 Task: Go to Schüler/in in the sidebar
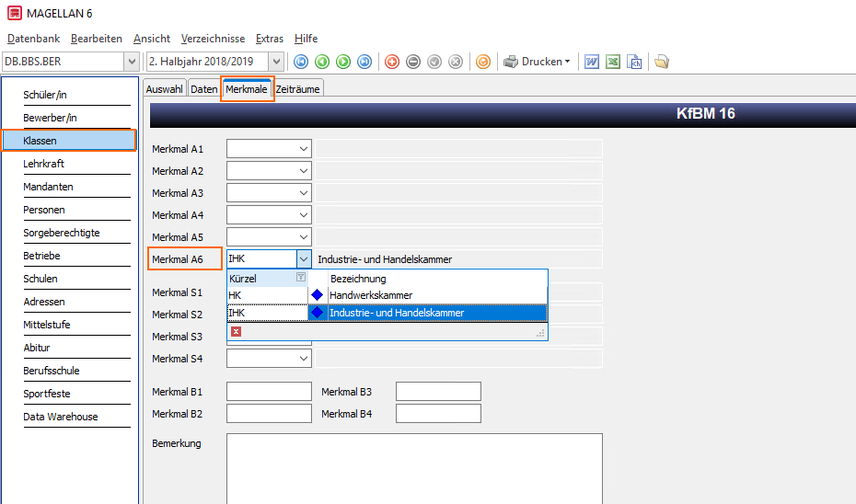click(x=45, y=95)
